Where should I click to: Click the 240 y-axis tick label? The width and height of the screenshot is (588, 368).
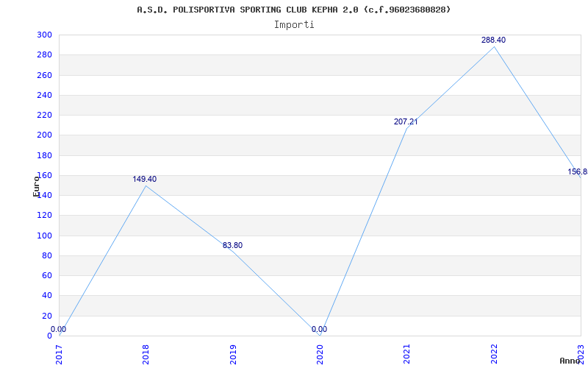(x=45, y=95)
